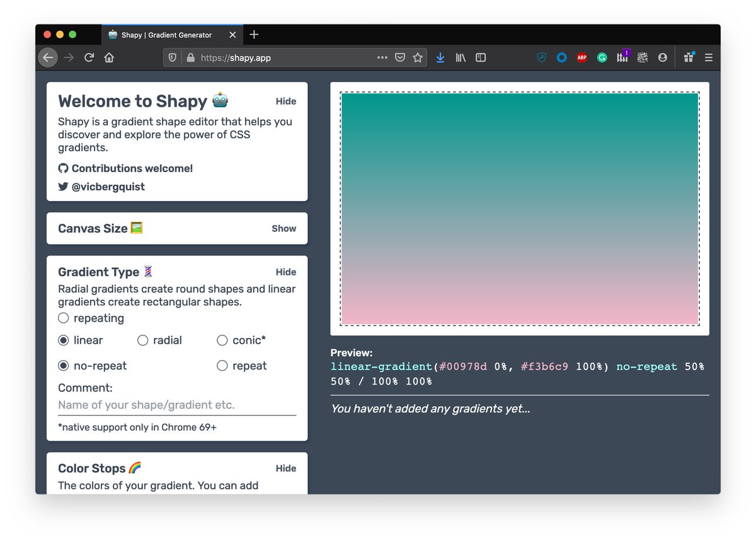
Task: Hide the Gradient Type panel
Action: [286, 272]
